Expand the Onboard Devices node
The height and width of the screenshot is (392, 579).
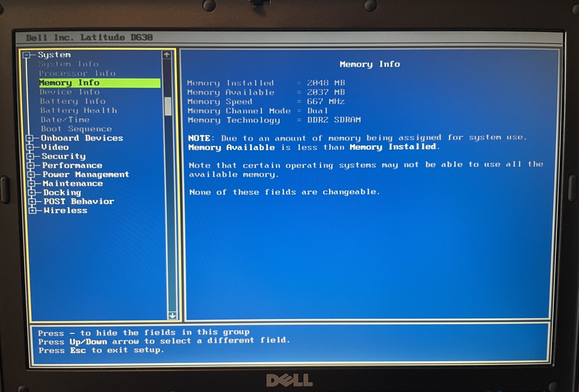click(30, 138)
